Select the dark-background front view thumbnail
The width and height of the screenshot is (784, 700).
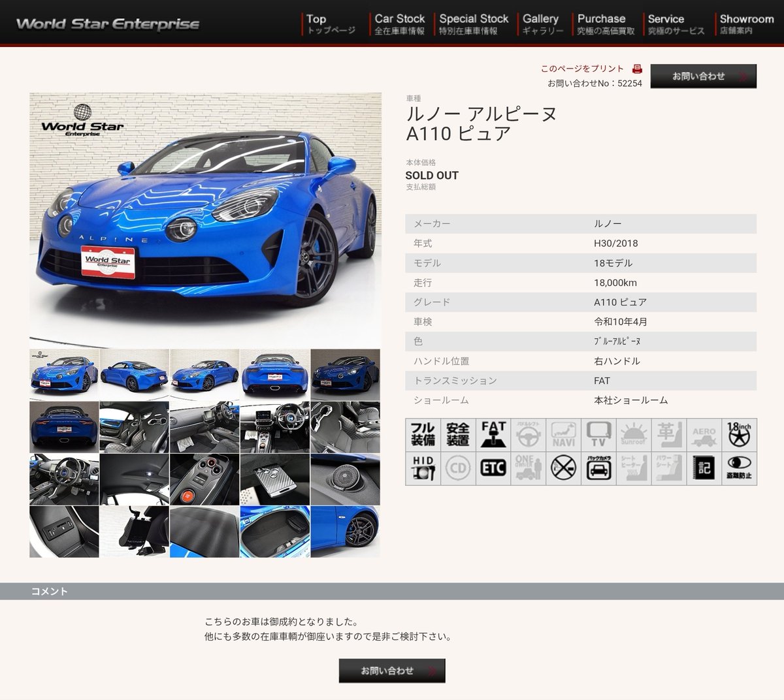tap(345, 374)
